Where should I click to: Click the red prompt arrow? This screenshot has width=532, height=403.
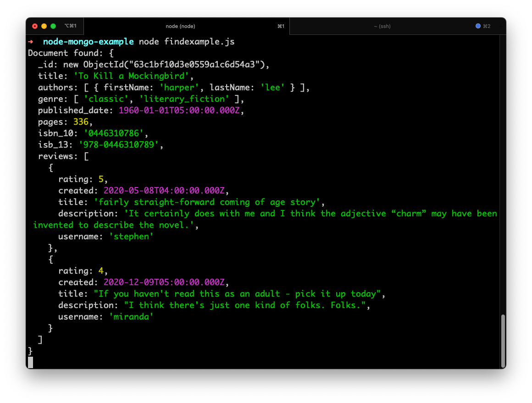(31, 42)
